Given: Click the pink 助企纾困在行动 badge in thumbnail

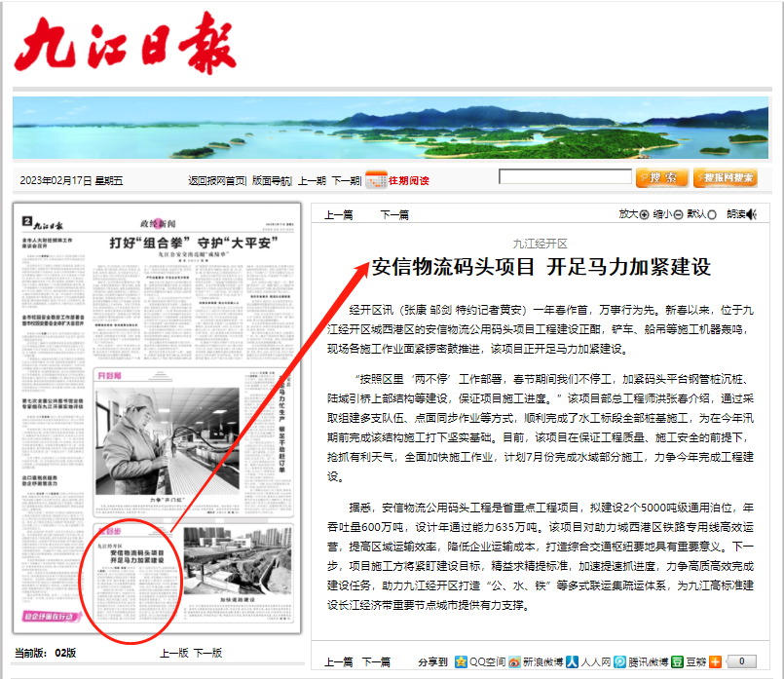Looking at the screenshot, I should [52, 617].
